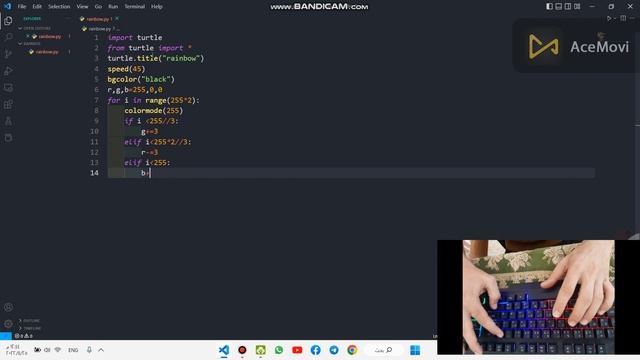The width and height of the screenshot is (640, 360).
Task: Click the colormode(255) line
Action: click(x=154, y=111)
